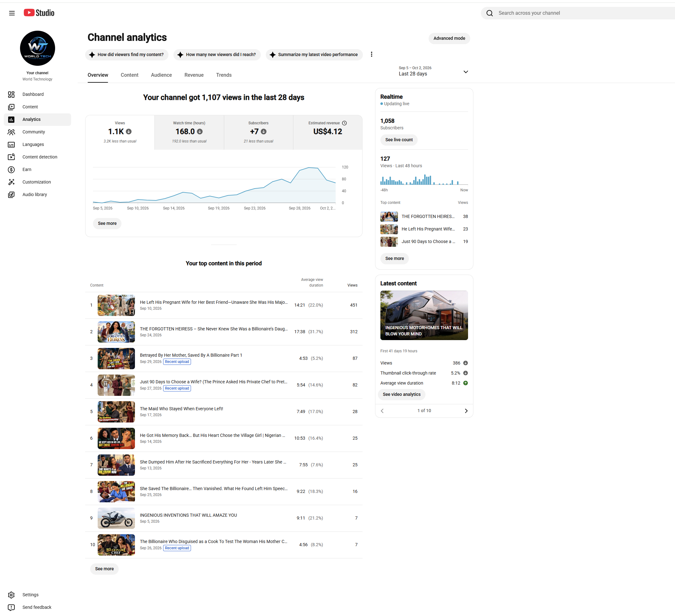Open 'Betrayed By Her Mother' video title
The height and width of the screenshot is (616, 675).
[x=191, y=355]
